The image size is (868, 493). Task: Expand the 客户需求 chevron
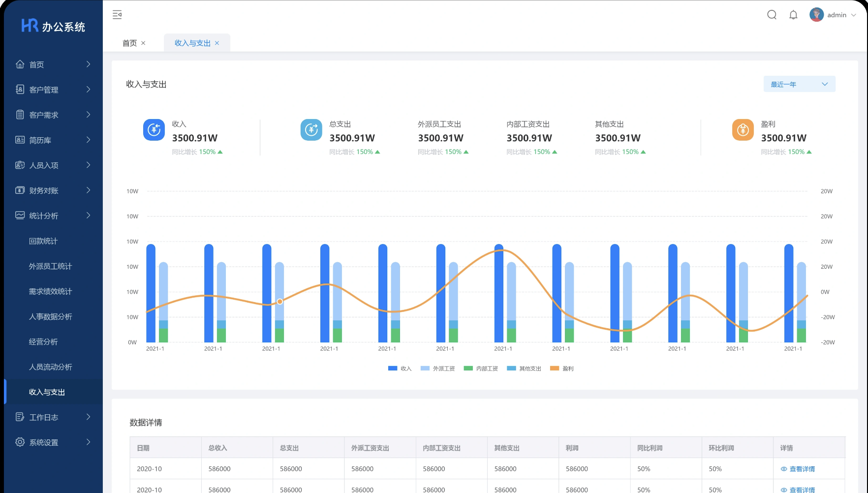[89, 115]
